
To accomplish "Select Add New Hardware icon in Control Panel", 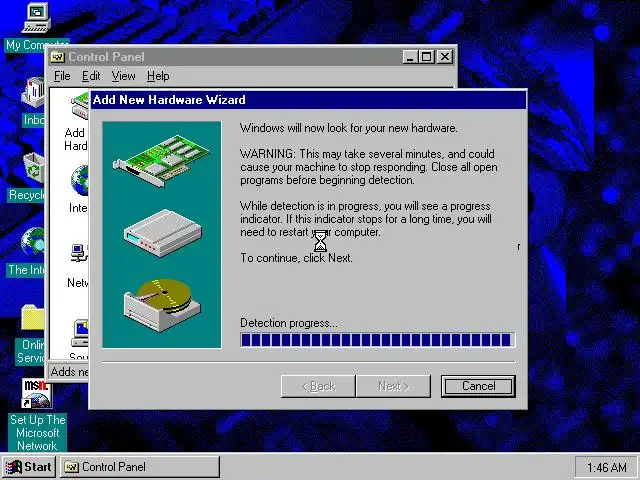I will pos(80,105).
